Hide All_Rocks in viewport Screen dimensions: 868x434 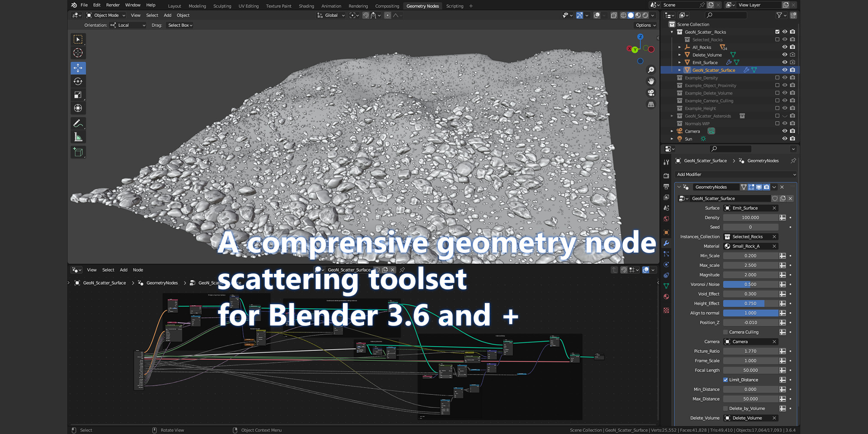point(785,47)
